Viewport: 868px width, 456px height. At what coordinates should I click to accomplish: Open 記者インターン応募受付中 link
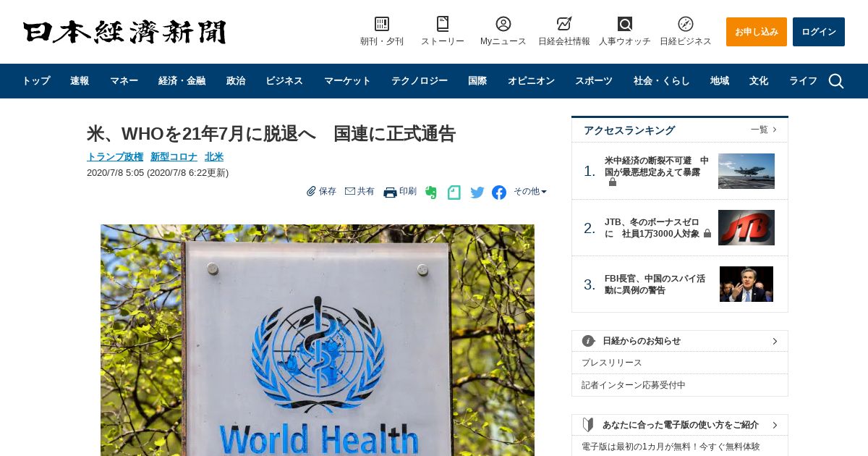634,385
